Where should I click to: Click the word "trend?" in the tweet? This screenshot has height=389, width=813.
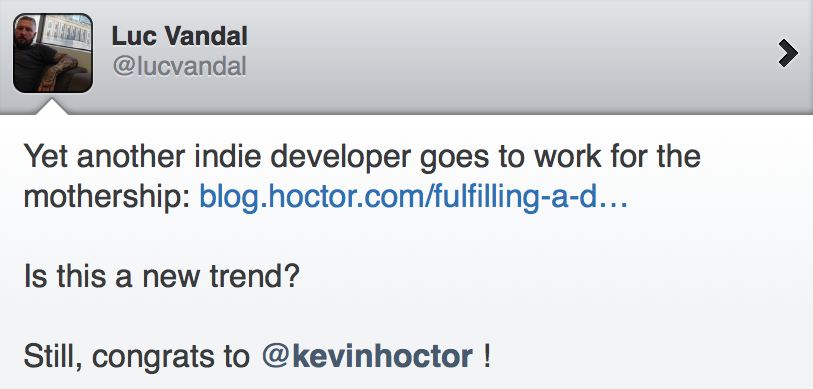(255, 277)
